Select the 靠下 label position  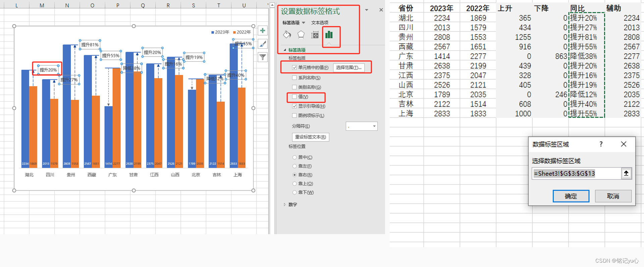click(294, 193)
